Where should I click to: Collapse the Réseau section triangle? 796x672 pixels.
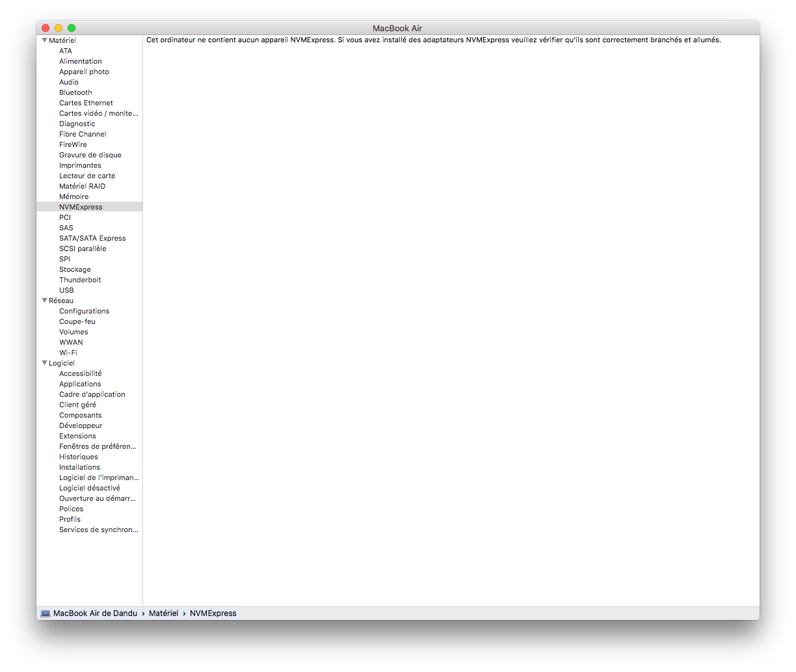click(x=44, y=301)
